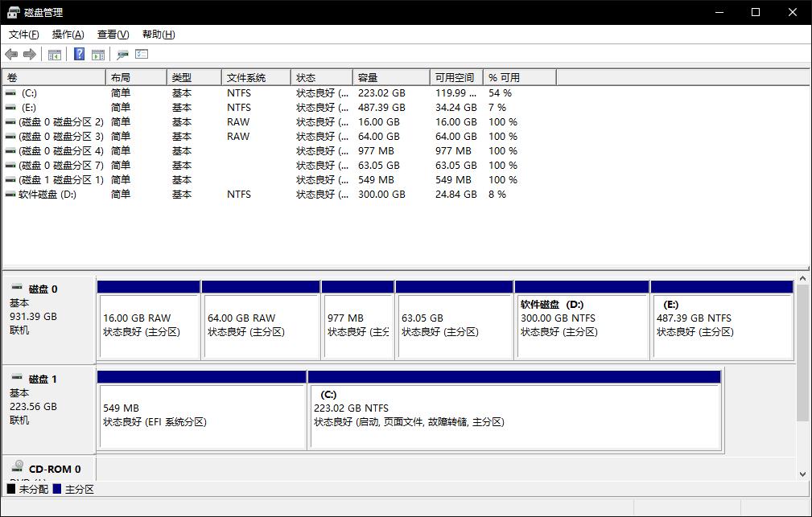Open the 文件(F) menu

pos(23,35)
